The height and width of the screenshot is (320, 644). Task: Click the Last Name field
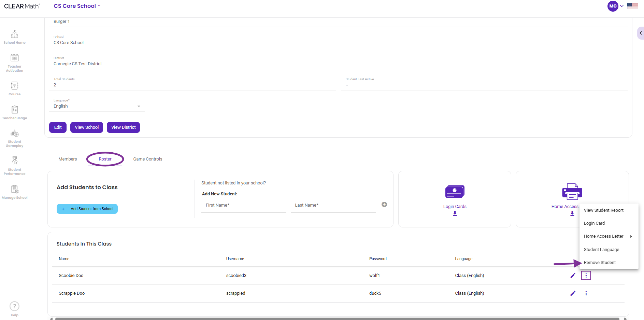[333, 206]
